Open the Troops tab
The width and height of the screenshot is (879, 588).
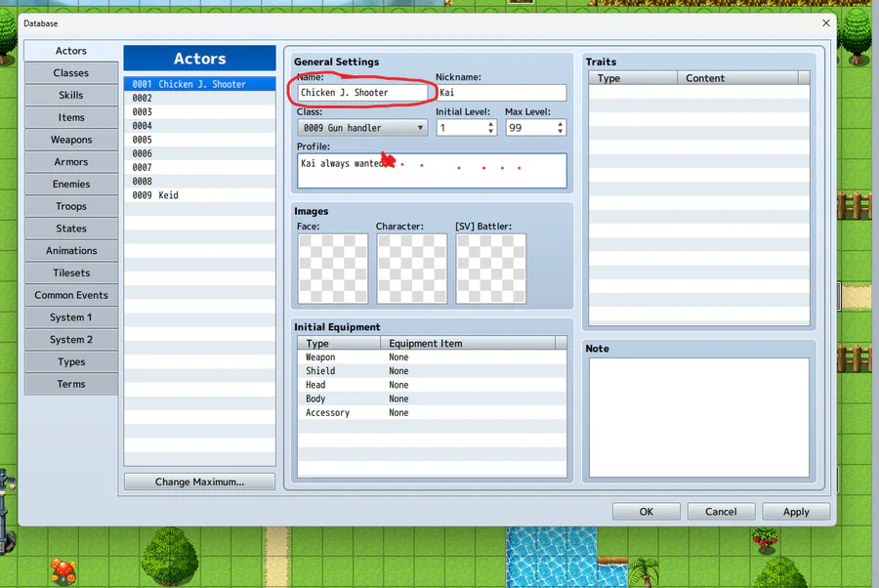click(71, 206)
